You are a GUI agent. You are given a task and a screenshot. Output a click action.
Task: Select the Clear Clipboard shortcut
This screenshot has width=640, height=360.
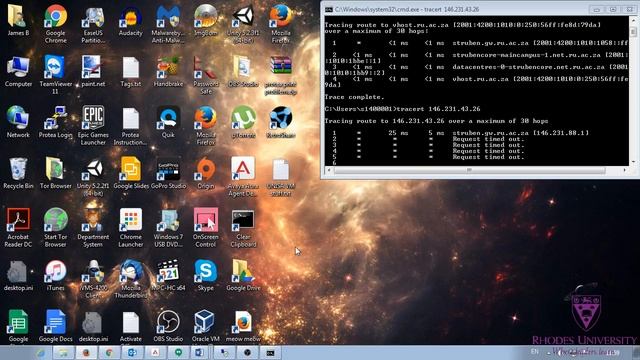[243, 228]
